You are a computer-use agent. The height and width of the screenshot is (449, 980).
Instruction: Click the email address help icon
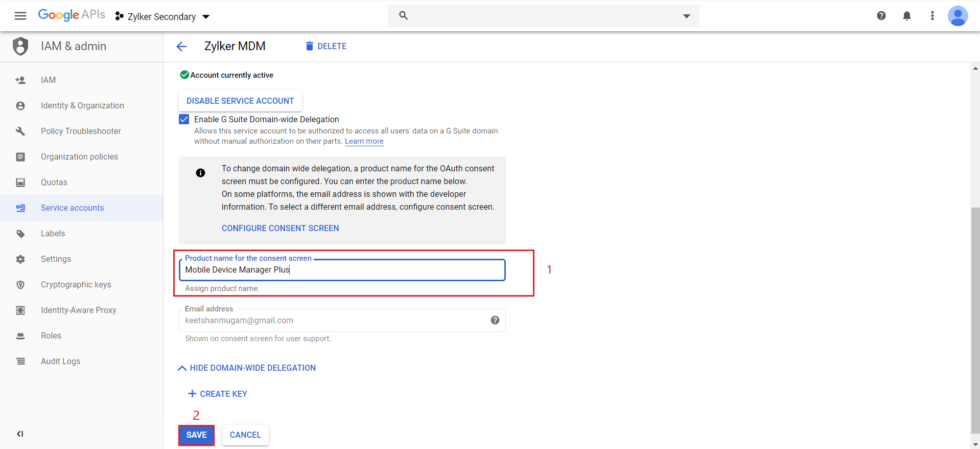point(495,320)
